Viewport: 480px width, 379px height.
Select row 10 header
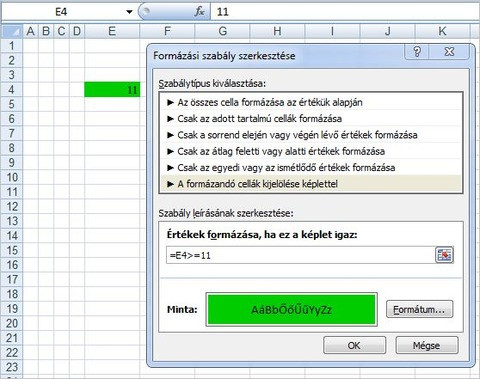coord(12,177)
